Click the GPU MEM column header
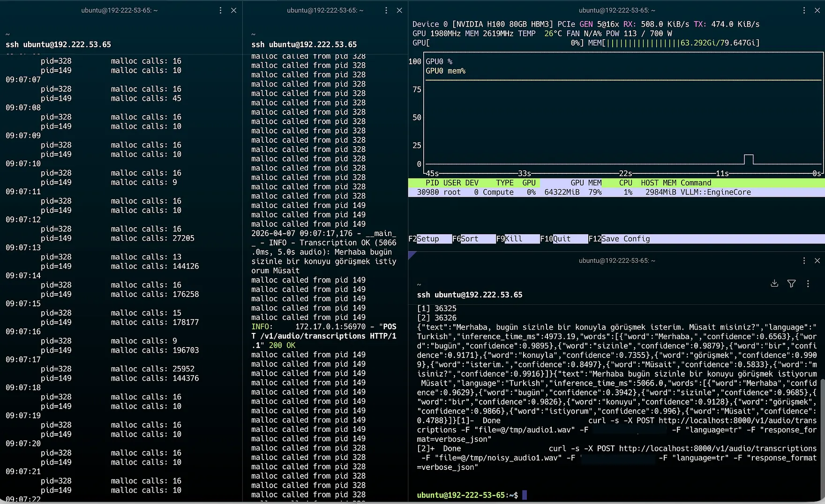 [x=586, y=183]
